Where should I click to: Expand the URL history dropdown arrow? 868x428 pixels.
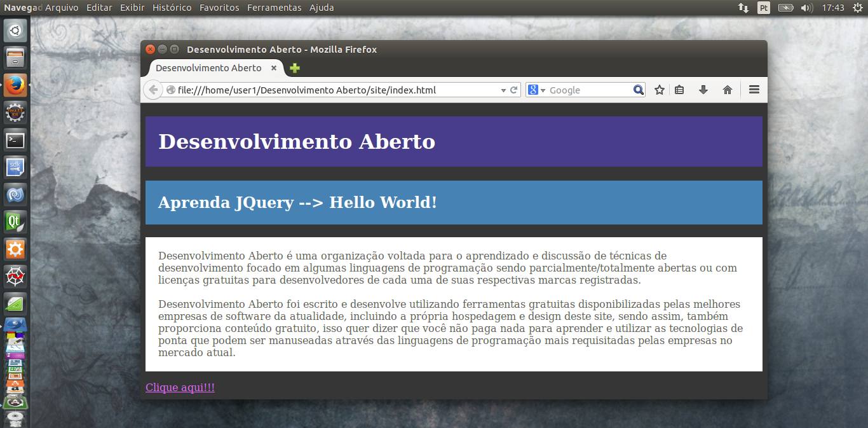click(503, 90)
